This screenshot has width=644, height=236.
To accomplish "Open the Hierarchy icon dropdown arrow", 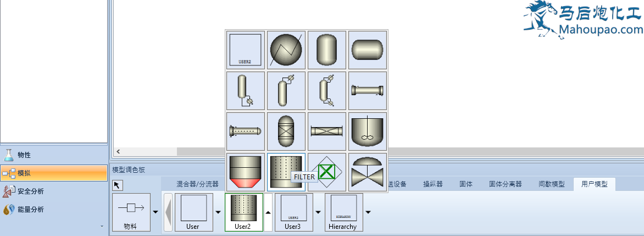I will point(368,212).
